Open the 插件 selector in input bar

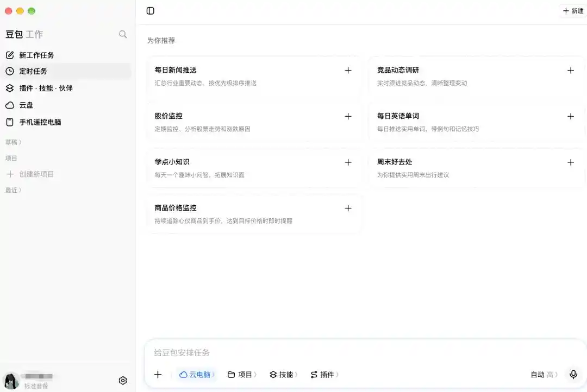tap(324, 375)
